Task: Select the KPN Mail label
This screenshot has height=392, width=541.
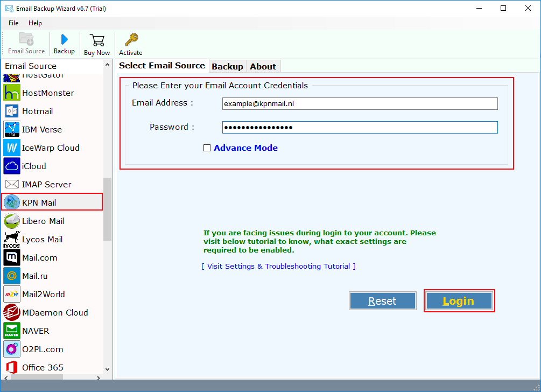Action: (x=39, y=203)
